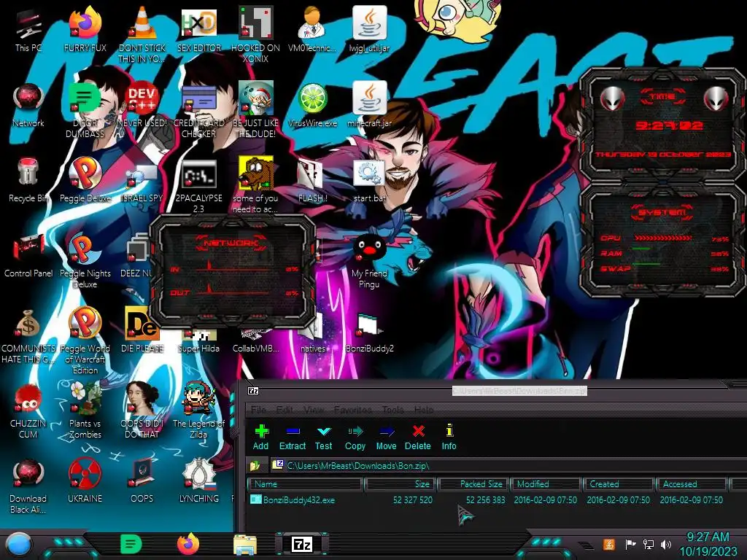Screen dimensions: 747x560
Task: Select the lwjgl_util.jar desktop icon
Action: 369,29
